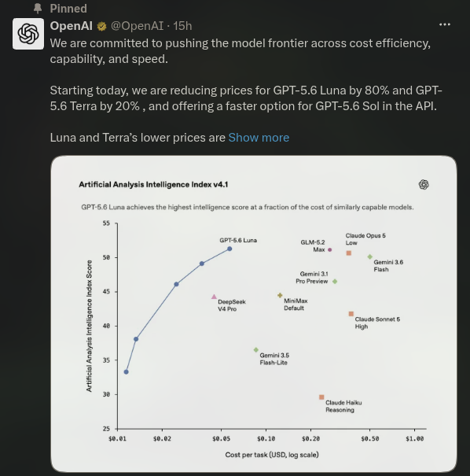Click the Claude Sonnet 5 High marker
This screenshot has width=470, height=476.
point(351,314)
